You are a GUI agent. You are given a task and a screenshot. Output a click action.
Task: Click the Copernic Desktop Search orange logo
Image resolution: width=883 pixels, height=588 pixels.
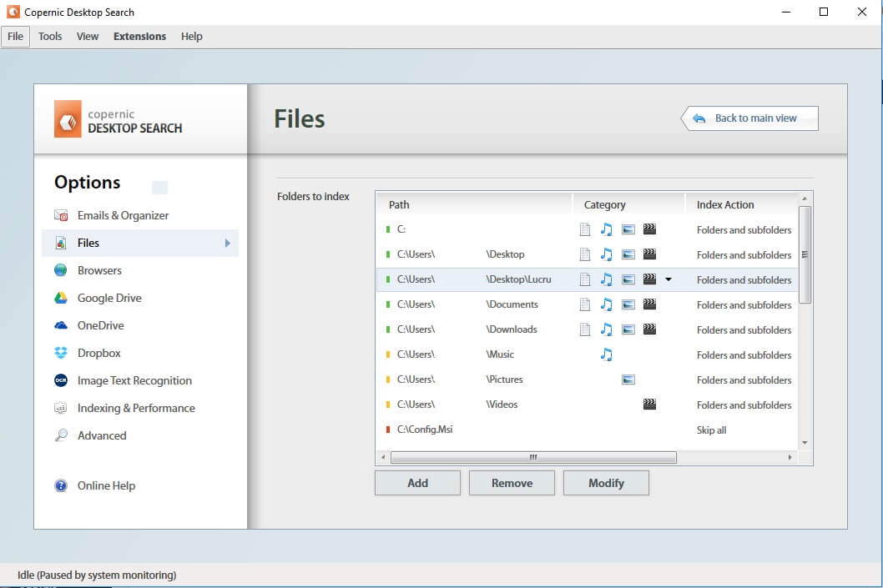pos(68,118)
